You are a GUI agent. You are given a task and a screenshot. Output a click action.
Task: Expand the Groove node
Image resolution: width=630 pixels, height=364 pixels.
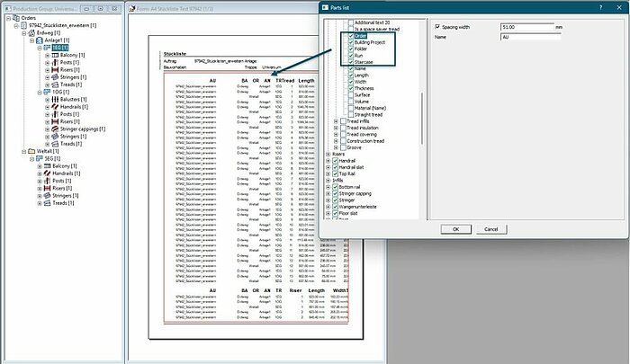(336, 147)
